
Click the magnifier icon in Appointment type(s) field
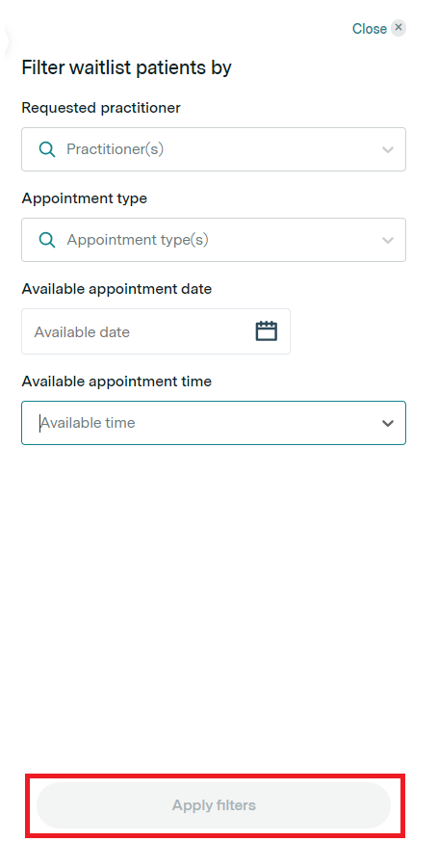point(47,240)
